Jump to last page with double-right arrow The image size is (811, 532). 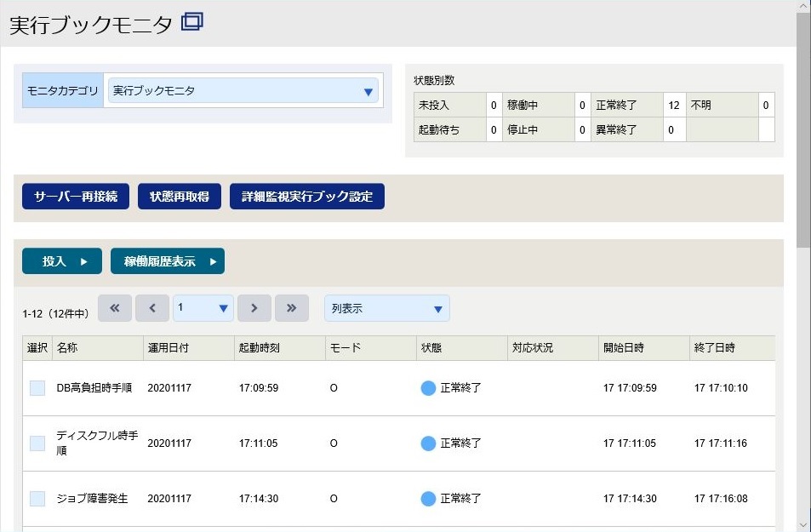click(x=292, y=308)
